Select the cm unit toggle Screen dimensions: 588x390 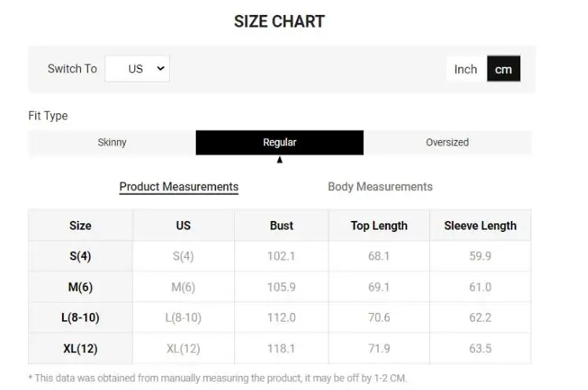tap(503, 69)
